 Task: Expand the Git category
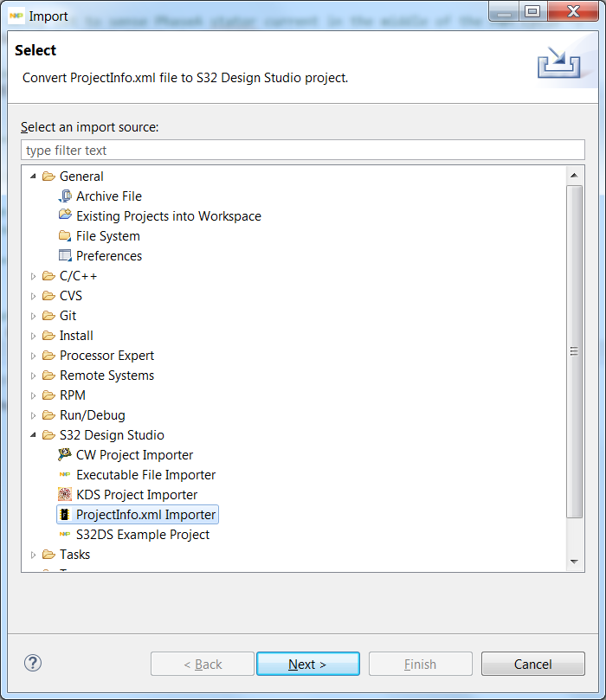(33, 316)
